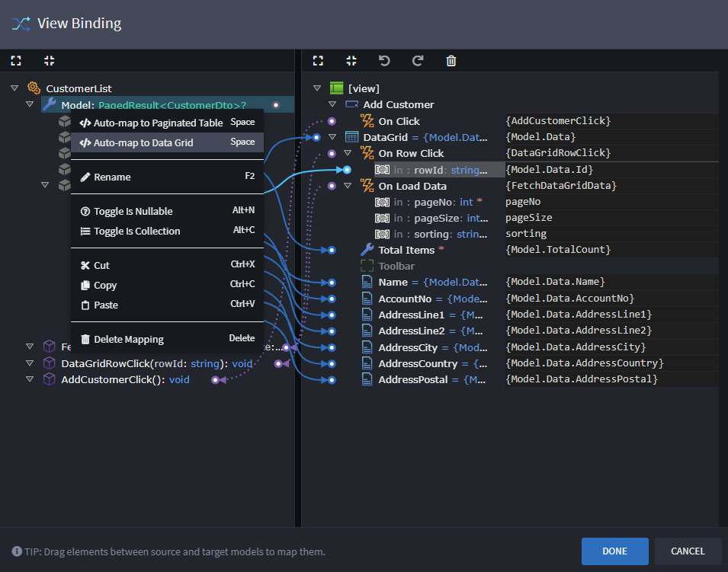
Task: Click purple connector beside AddCustomerClick
Action: pyautogui.click(x=216, y=380)
